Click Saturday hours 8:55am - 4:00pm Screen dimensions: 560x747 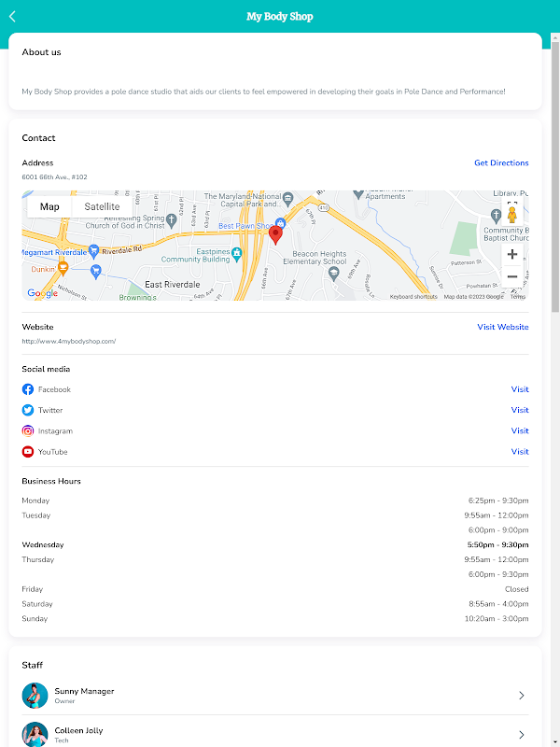point(498,604)
